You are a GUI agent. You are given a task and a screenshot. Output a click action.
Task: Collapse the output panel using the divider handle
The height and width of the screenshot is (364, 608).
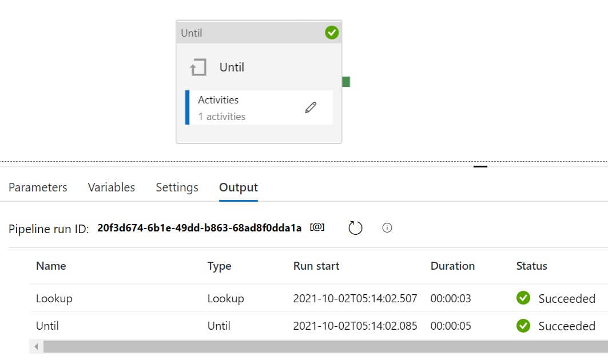coord(480,167)
